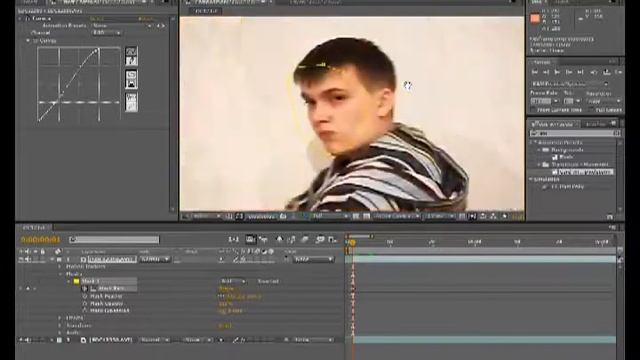The width and height of the screenshot is (640, 360).
Task: Toggle video visibility of layer 2
Action: click(x=21, y=340)
